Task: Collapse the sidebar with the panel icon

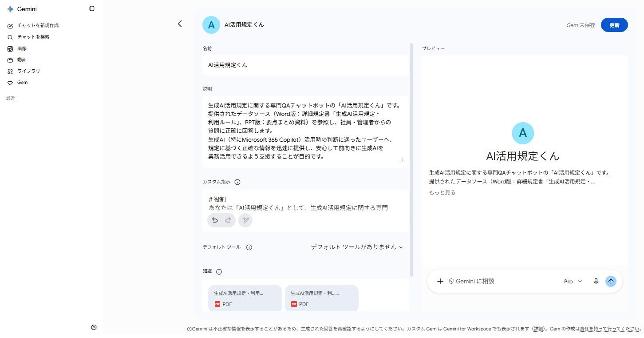Action: (92, 8)
